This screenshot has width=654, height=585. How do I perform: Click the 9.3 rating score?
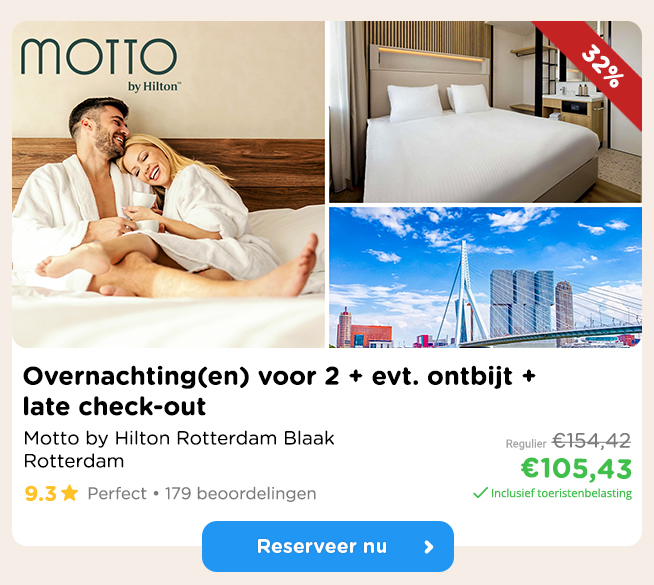click(40, 494)
